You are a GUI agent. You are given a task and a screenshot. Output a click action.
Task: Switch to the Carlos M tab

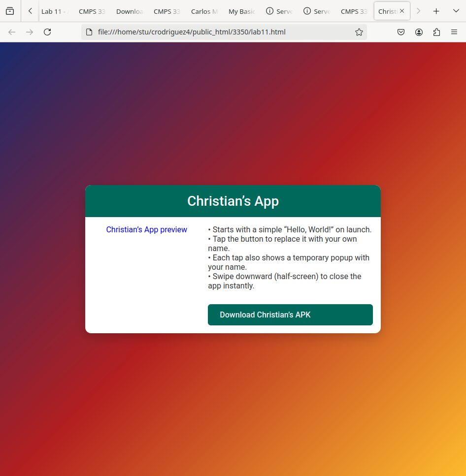point(204,11)
